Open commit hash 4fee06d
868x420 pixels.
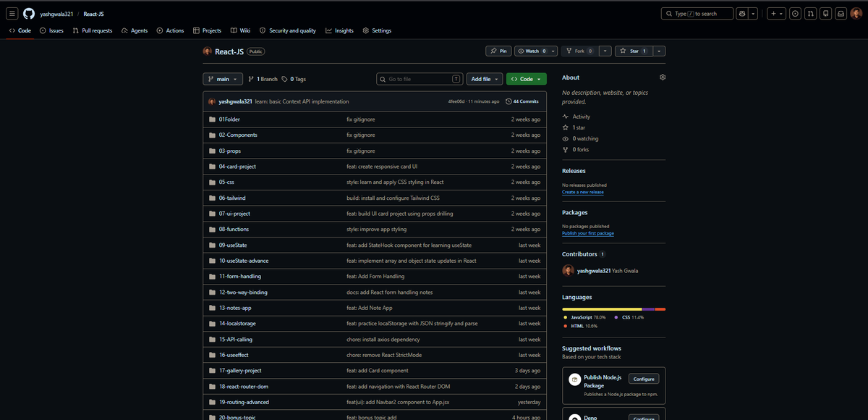[456, 101]
